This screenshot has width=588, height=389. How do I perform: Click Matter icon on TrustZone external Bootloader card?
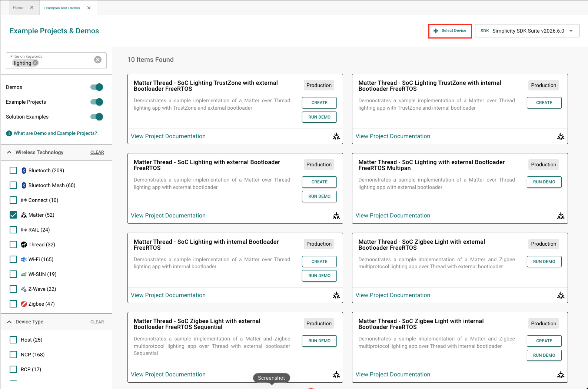(336, 136)
